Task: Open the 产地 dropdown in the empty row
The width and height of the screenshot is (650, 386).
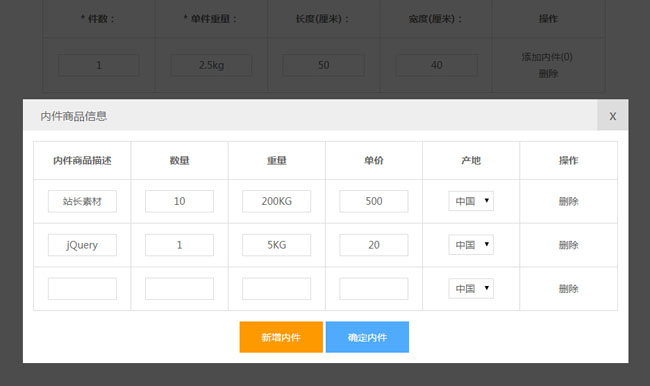Action: coord(471,289)
